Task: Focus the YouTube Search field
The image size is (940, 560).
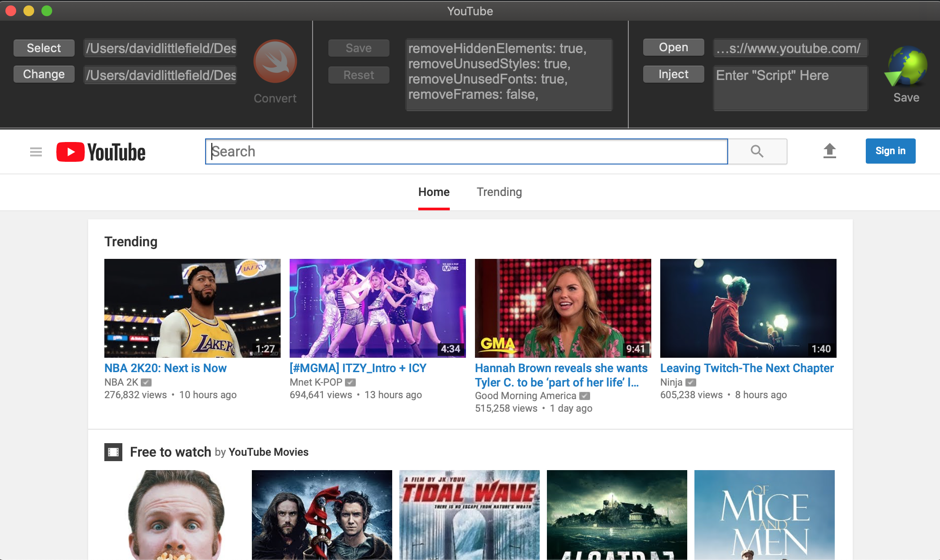Action: (x=466, y=151)
